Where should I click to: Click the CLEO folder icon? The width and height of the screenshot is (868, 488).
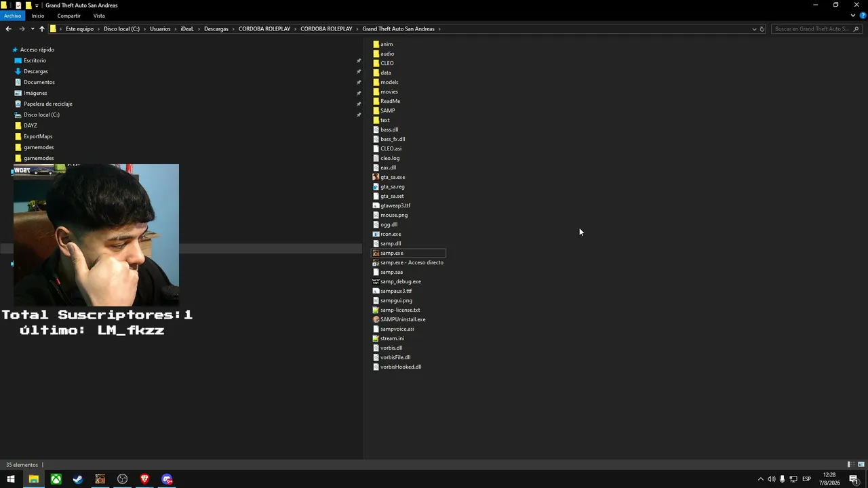376,63
